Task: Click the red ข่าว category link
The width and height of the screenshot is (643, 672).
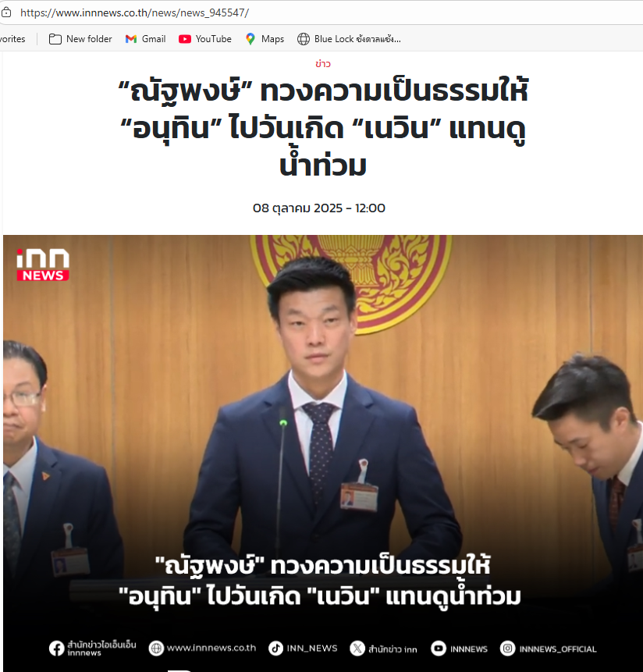Action: 322,64
